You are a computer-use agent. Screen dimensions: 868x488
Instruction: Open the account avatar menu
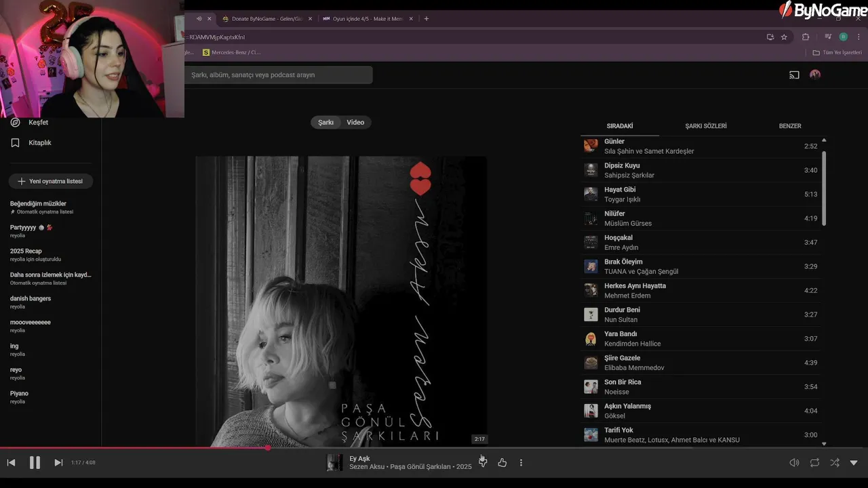tap(815, 75)
